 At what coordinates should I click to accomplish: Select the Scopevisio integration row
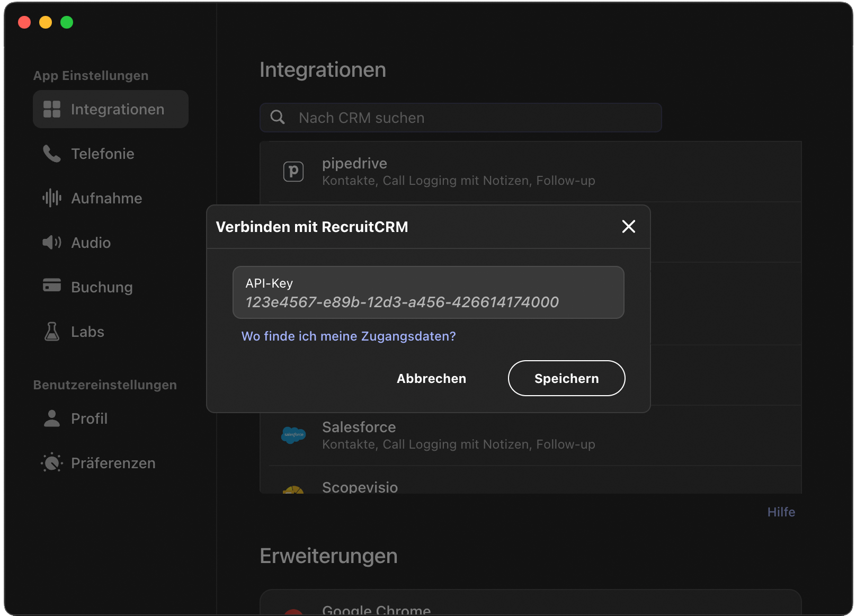click(x=531, y=480)
